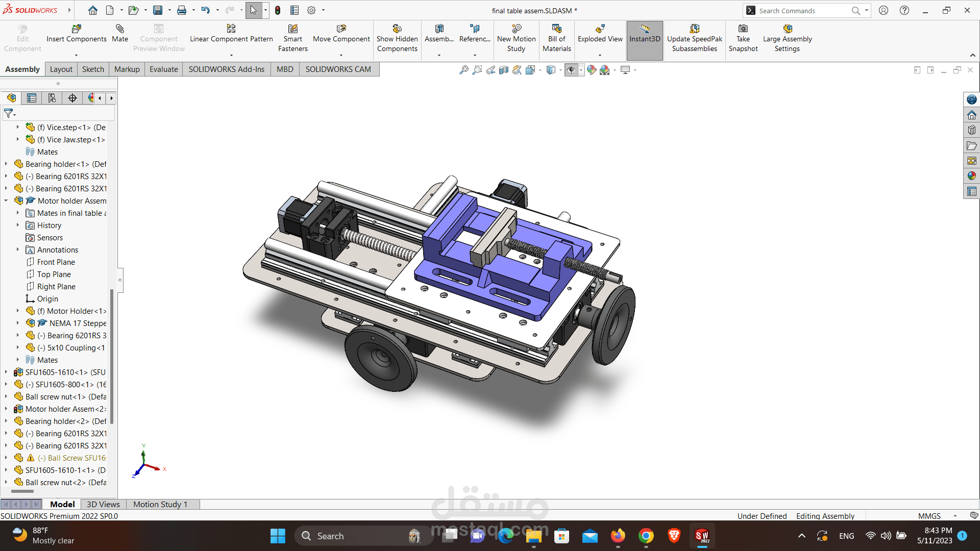980x551 pixels.
Task: Expand the History folder in tree
Action: coord(17,225)
